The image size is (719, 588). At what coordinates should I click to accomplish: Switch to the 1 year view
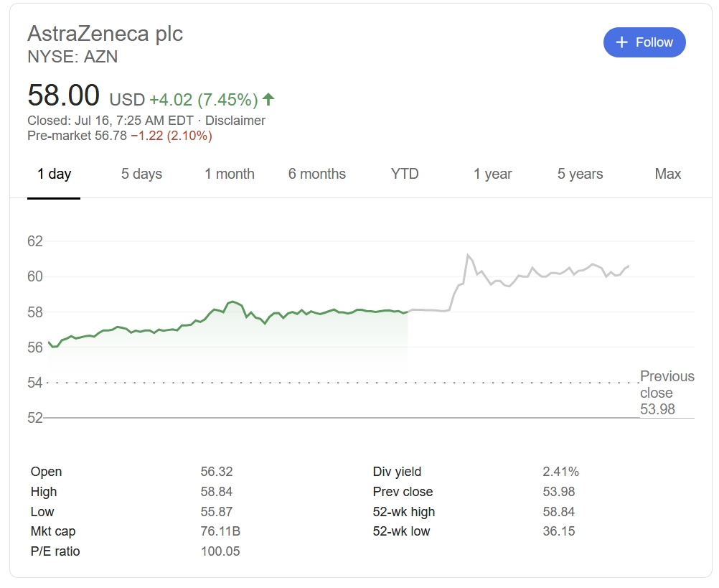pyautogui.click(x=493, y=174)
